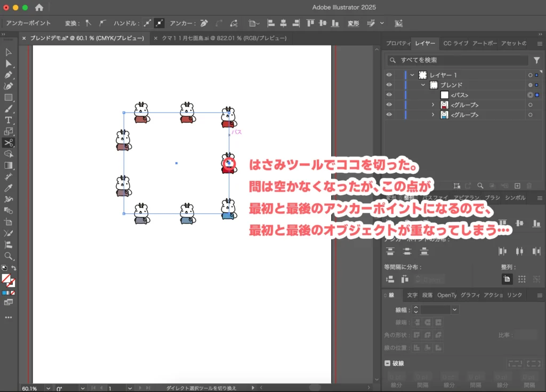Toggle visibility of the ブレンド layer

pyautogui.click(x=389, y=85)
